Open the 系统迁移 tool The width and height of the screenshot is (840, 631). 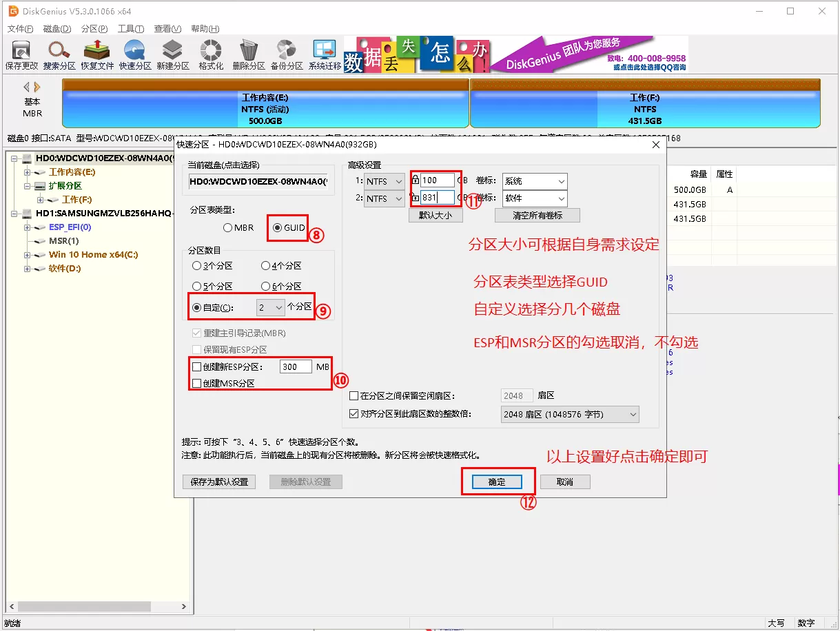(x=323, y=54)
